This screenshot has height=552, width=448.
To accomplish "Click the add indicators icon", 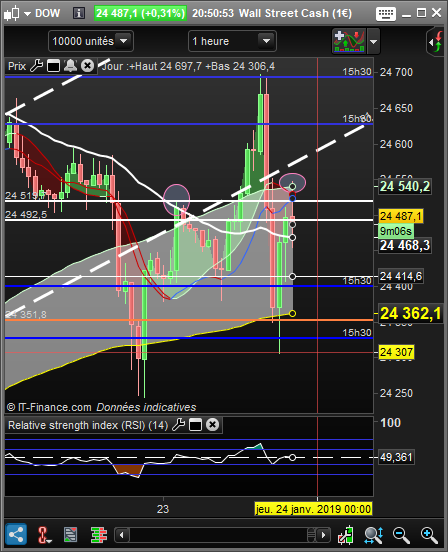I will click(x=349, y=41).
